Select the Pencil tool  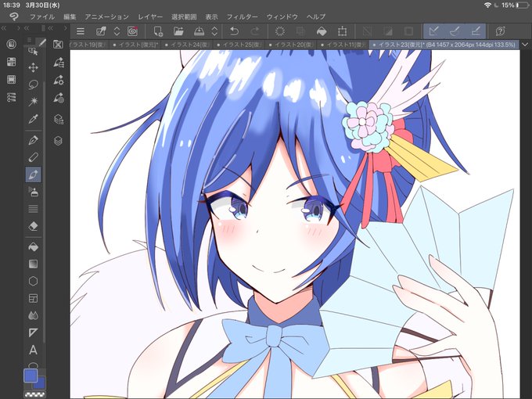(33, 157)
